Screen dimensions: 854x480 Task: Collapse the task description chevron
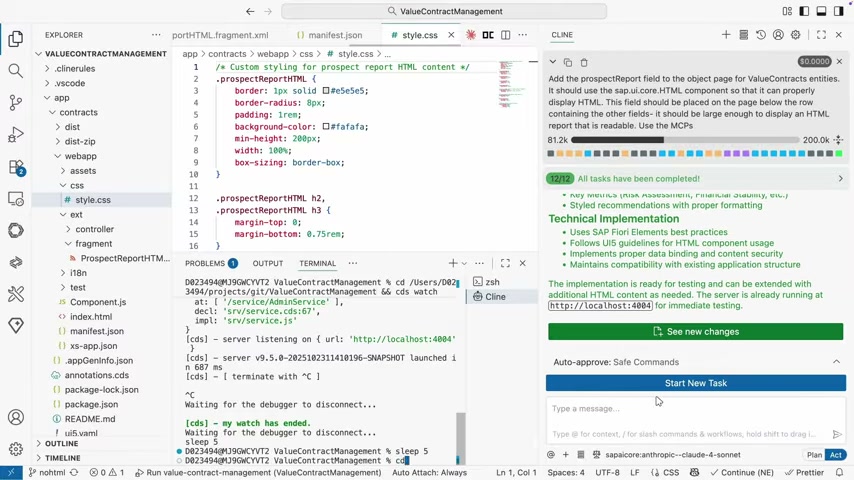(x=553, y=62)
